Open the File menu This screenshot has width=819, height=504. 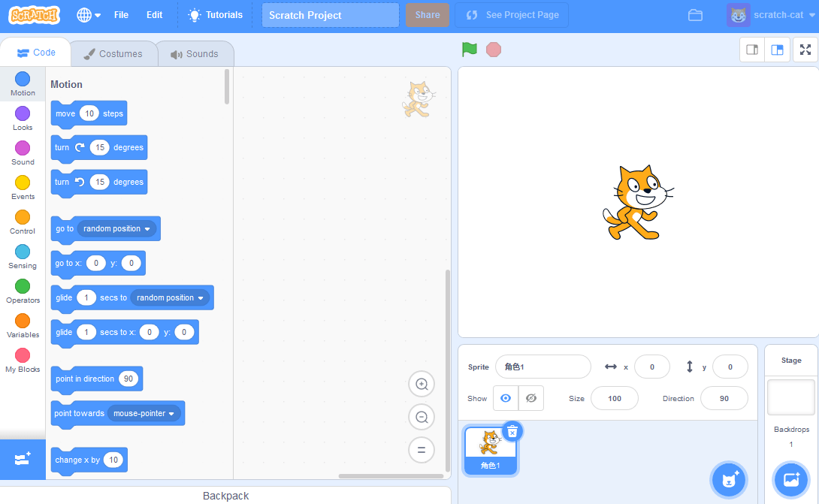coord(121,14)
